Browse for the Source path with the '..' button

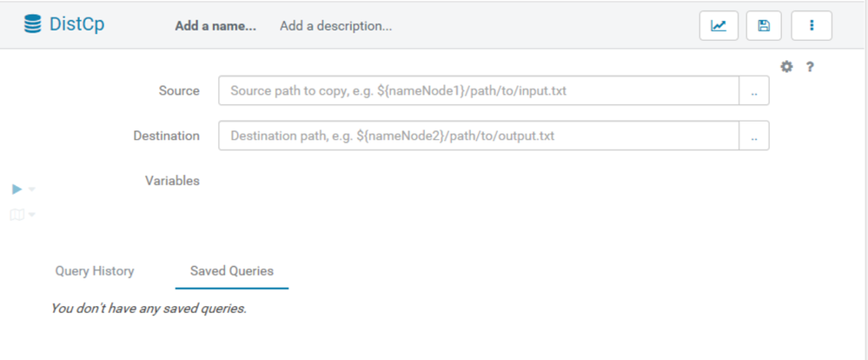[x=754, y=90]
